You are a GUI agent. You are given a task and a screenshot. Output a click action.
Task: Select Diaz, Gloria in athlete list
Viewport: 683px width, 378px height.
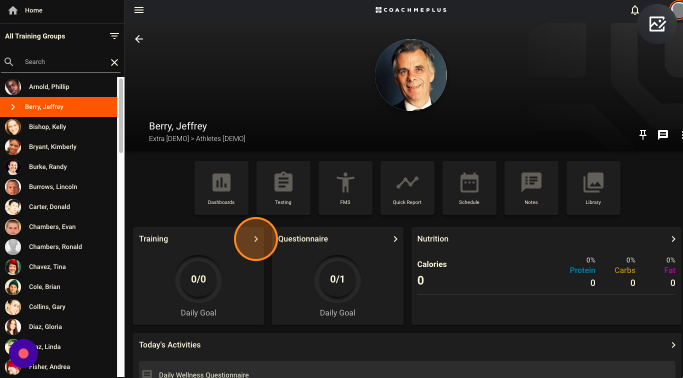pyautogui.click(x=58, y=327)
